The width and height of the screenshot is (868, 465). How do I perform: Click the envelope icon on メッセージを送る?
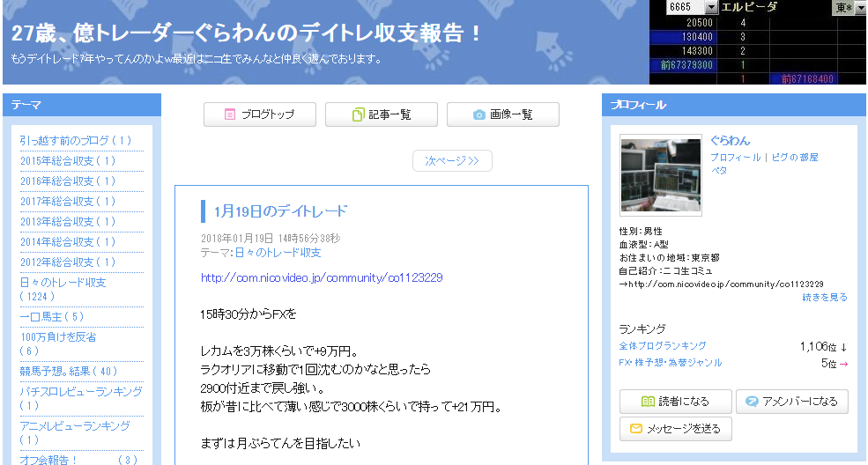click(635, 429)
